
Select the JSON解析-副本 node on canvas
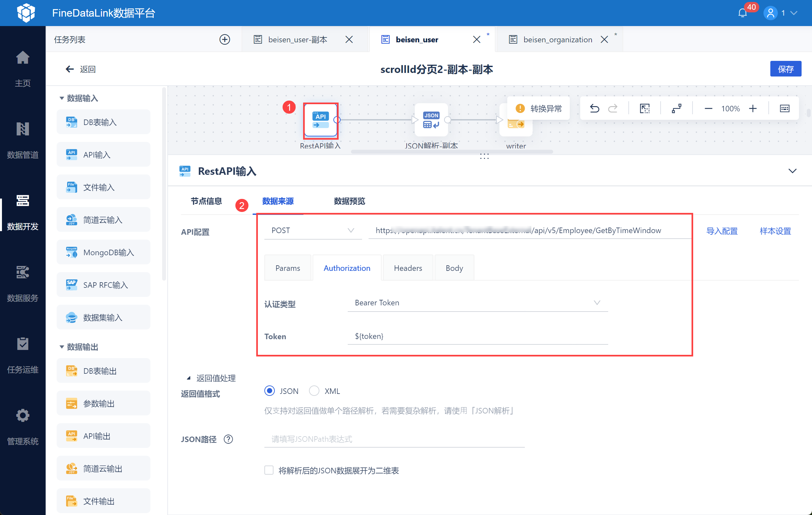click(x=431, y=120)
